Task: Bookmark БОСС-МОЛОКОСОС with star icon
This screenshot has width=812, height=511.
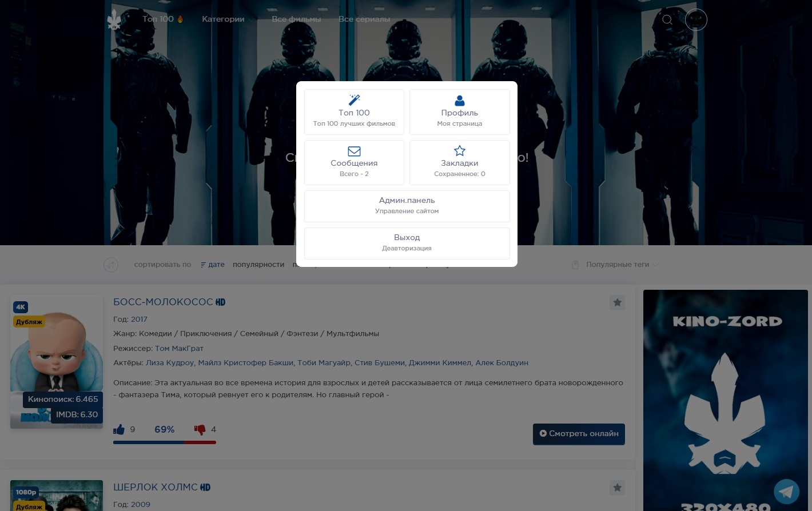Action: click(617, 302)
